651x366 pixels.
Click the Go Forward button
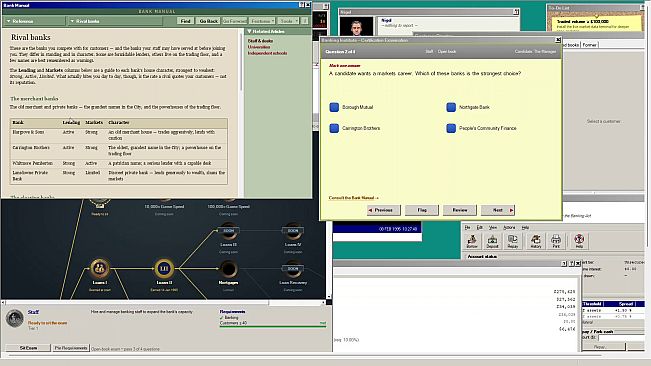click(x=234, y=21)
